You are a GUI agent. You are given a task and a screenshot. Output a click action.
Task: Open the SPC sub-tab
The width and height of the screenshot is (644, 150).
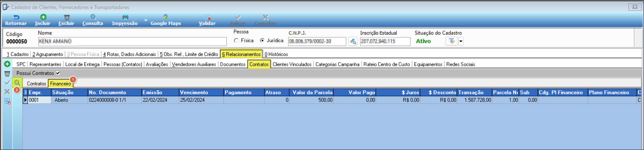pos(21,64)
